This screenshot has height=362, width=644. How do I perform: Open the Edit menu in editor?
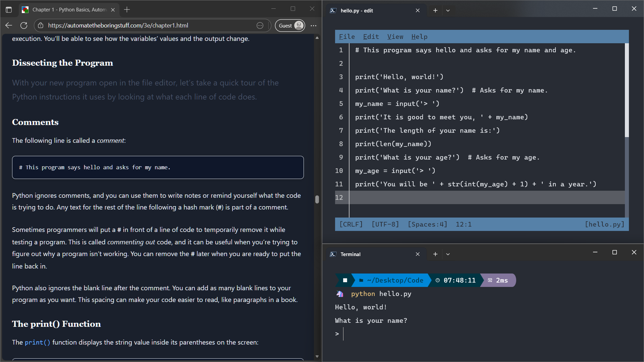[x=371, y=37]
